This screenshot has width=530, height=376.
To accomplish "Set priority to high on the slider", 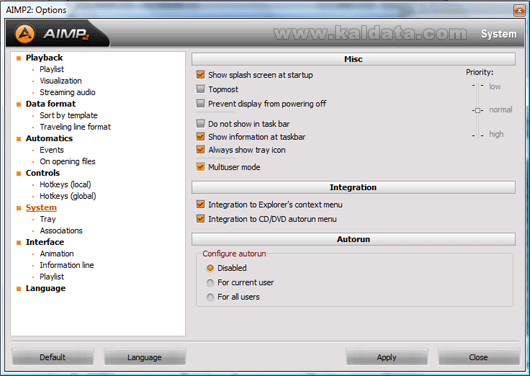I will 478,135.
